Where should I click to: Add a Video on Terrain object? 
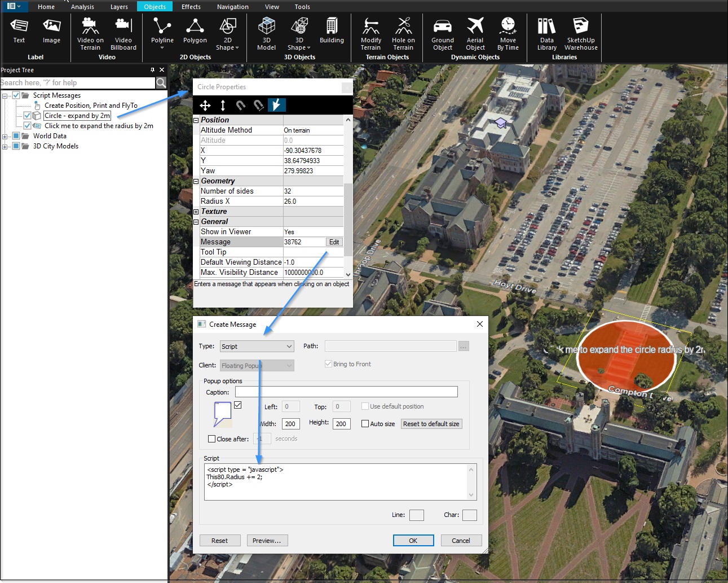click(x=90, y=34)
